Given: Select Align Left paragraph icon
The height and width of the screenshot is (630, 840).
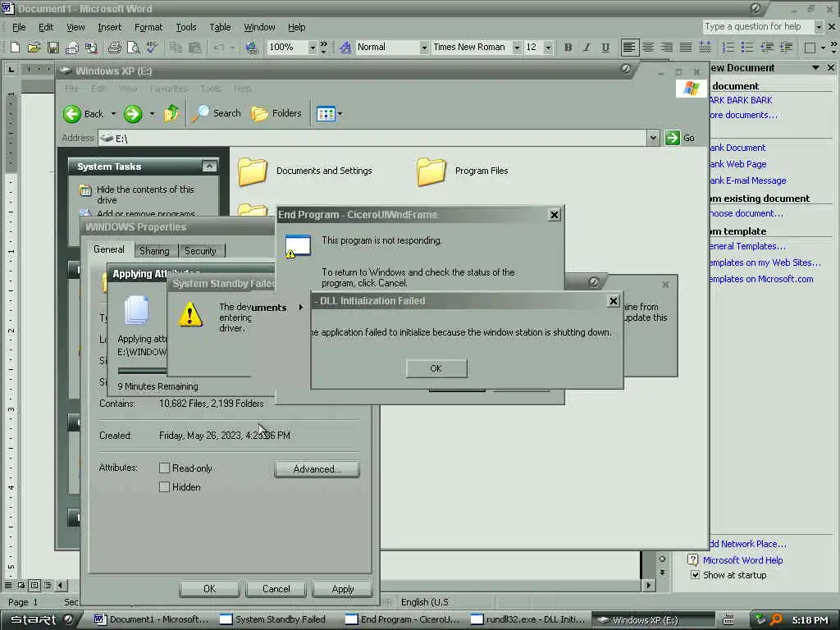Looking at the screenshot, I should (629, 48).
